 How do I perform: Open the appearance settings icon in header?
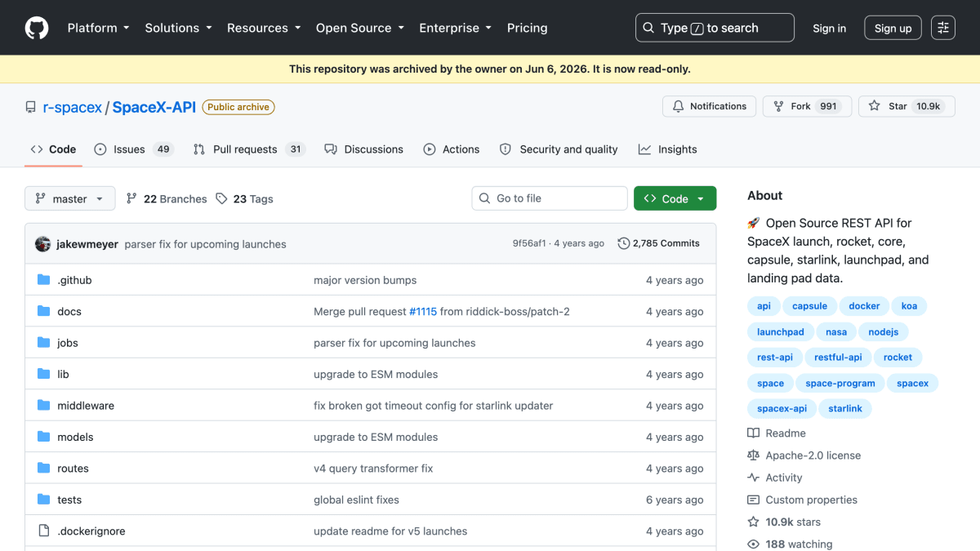943,28
